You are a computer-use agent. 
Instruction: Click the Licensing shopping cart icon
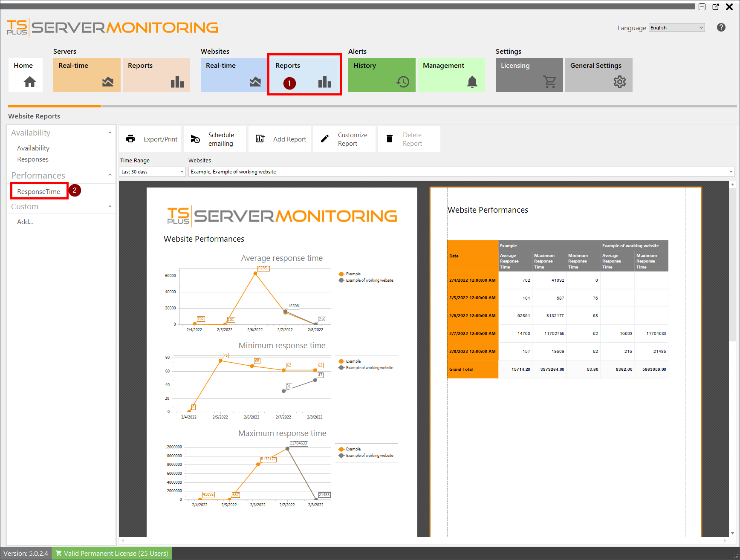(x=550, y=82)
